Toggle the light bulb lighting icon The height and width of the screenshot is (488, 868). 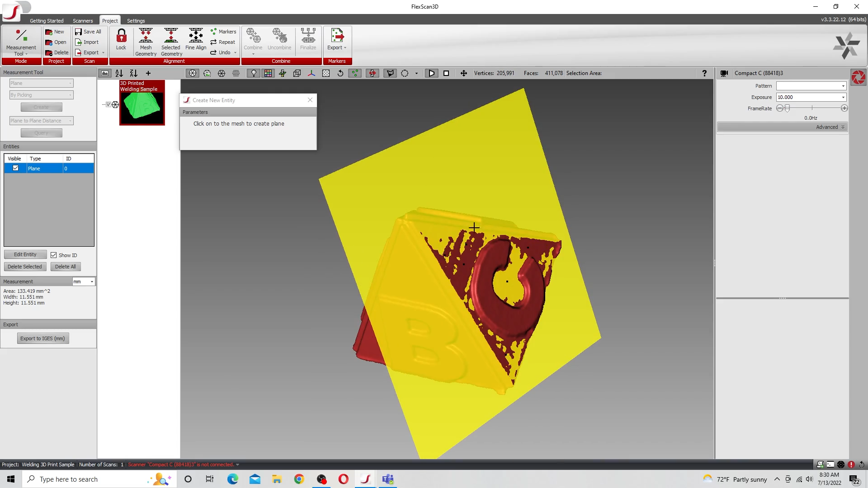pos(254,73)
